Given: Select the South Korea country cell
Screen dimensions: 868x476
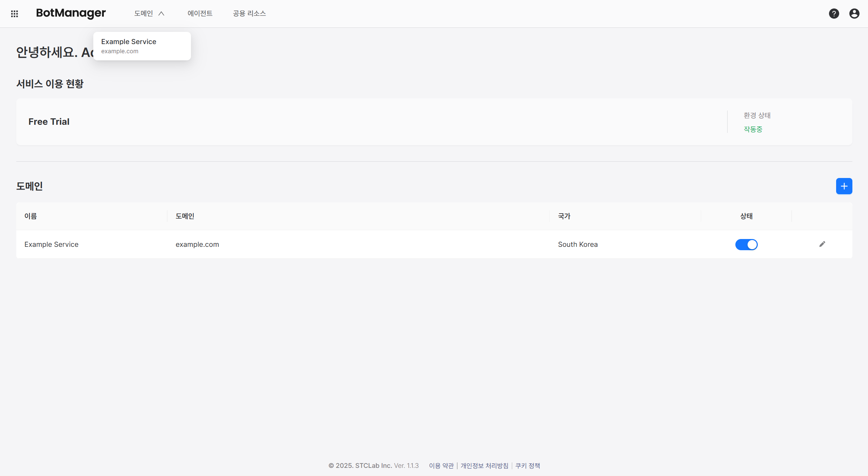Looking at the screenshot, I should [578, 244].
